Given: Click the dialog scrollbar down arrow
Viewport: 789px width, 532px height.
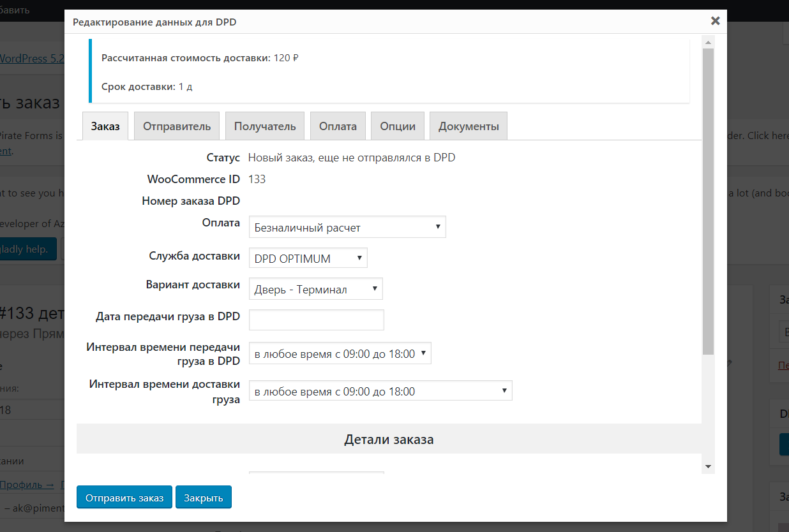Looking at the screenshot, I should (708, 467).
